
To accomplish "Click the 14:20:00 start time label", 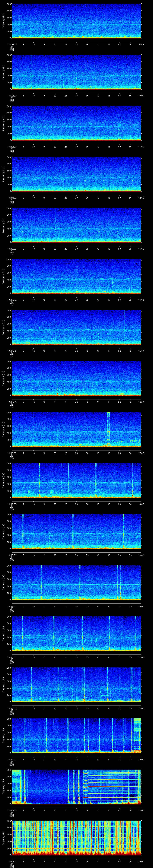I will (x=12, y=657).
